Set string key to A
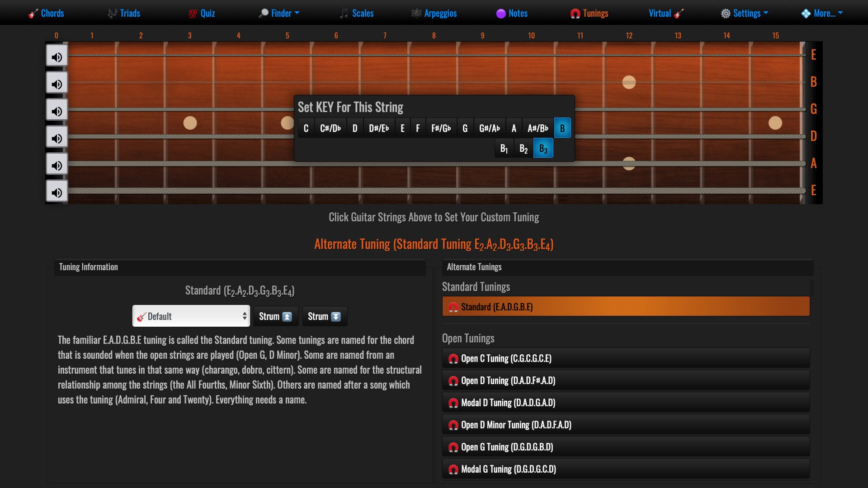The height and width of the screenshot is (488, 868). click(x=514, y=128)
